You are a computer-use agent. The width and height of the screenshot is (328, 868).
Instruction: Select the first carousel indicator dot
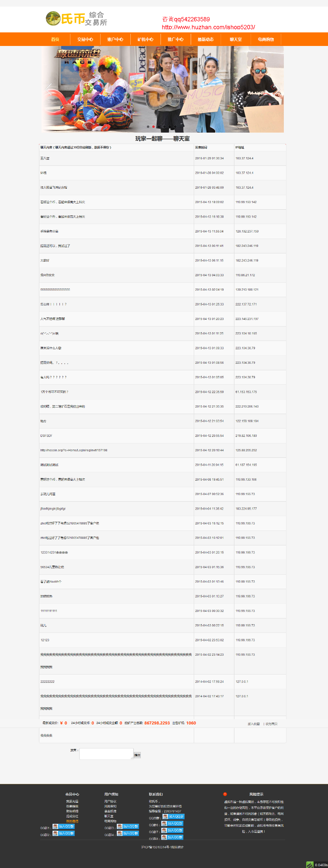point(148,127)
